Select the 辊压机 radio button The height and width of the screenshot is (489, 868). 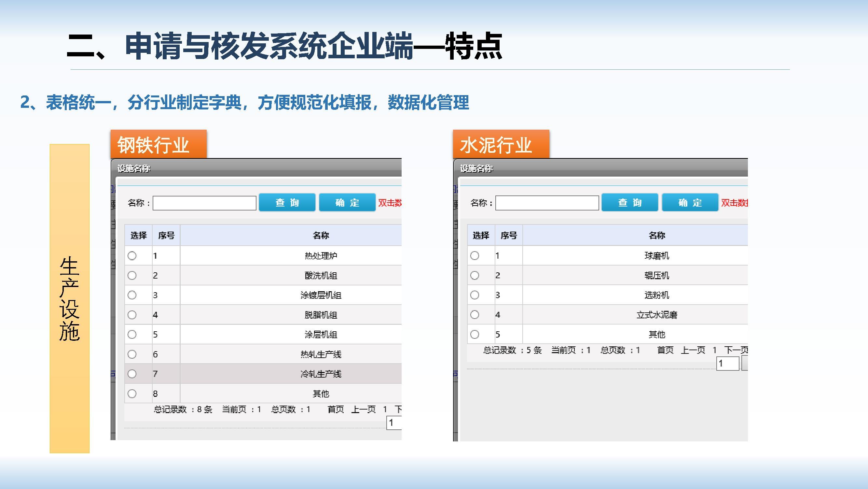pyautogui.click(x=475, y=276)
